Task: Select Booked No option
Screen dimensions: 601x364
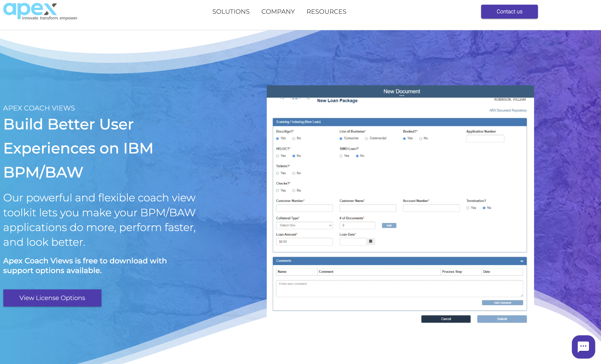Action: click(x=421, y=138)
